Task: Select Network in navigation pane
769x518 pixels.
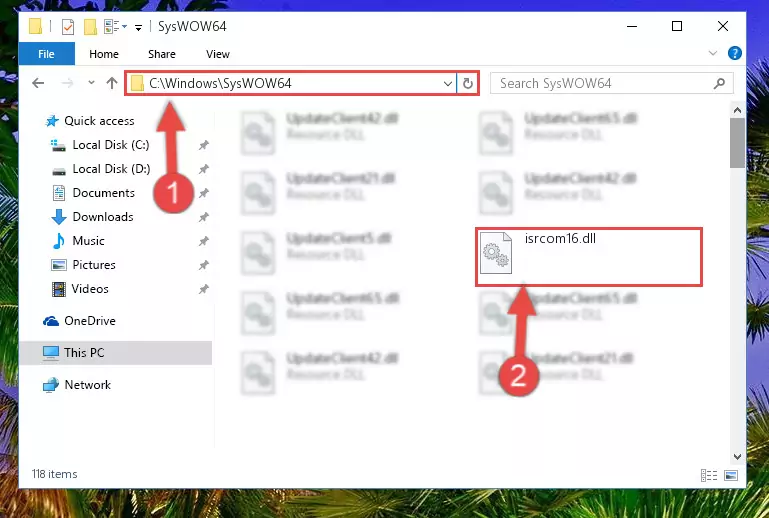Action: tap(88, 385)
